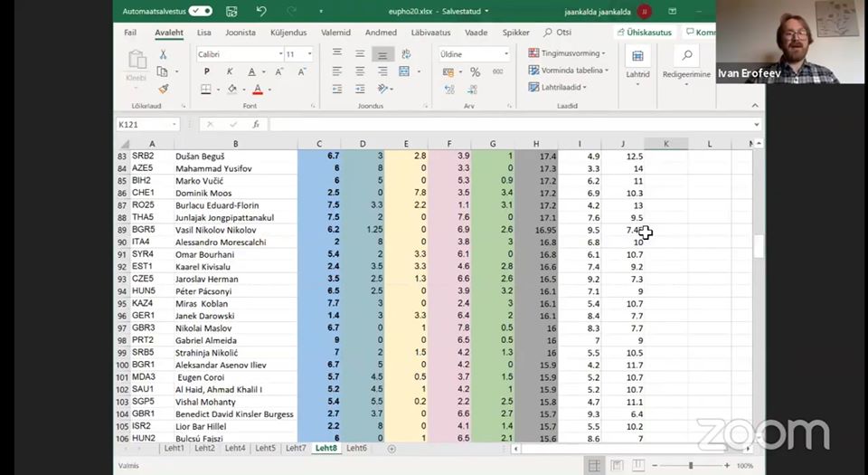
Task: Toggle center horizontal alignment
Action: click(360, 71)
